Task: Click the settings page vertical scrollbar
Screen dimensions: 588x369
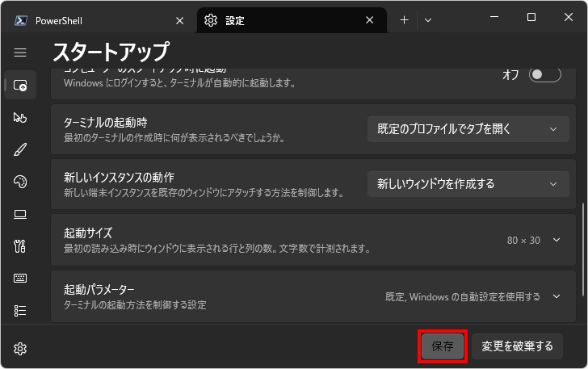Action: pyautogui.click(x=583, y=249)
